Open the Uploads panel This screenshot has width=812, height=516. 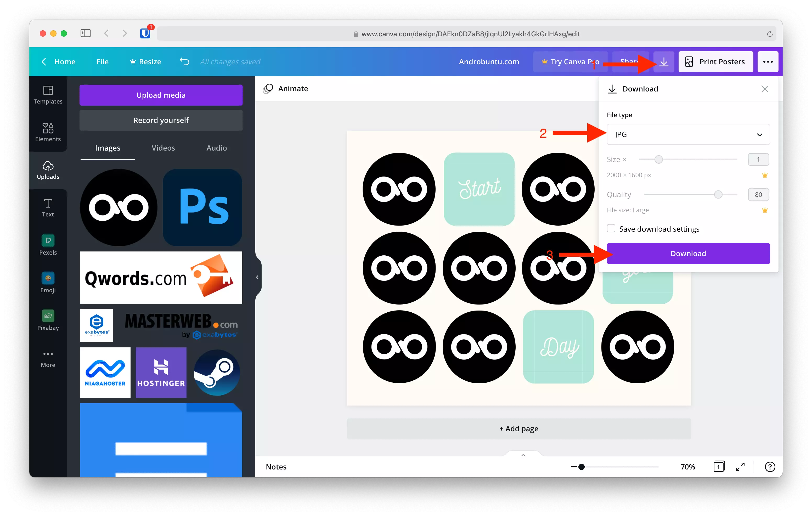pyautogui.click(x=48, y=170)
